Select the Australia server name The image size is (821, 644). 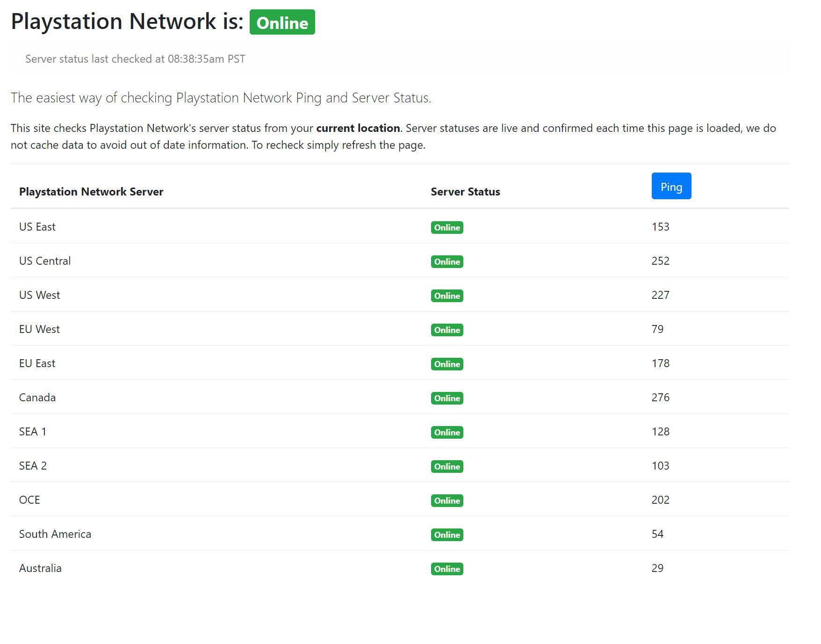(x=40, y=568)
